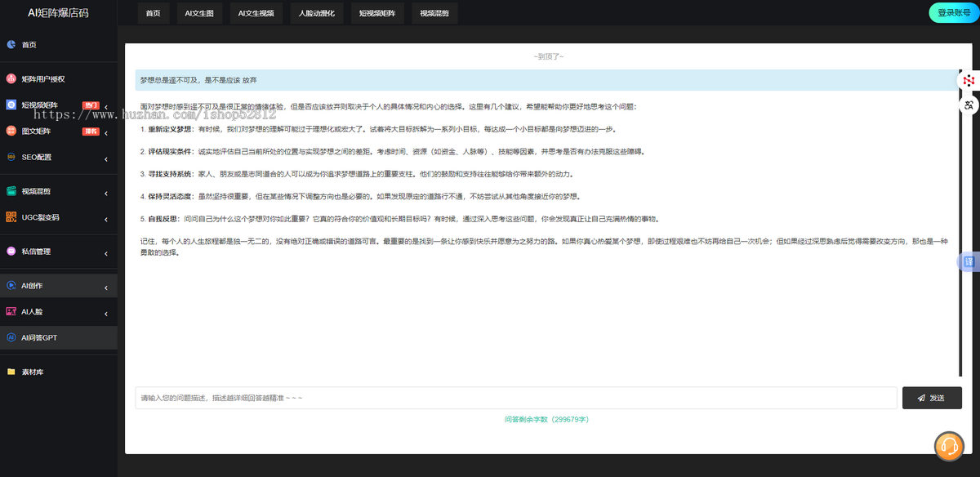Click the 短视频矩阵 sidebar icon

11,105
